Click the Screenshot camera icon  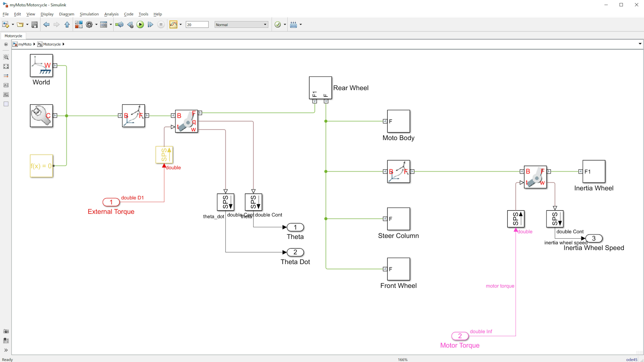pos(6,331)
